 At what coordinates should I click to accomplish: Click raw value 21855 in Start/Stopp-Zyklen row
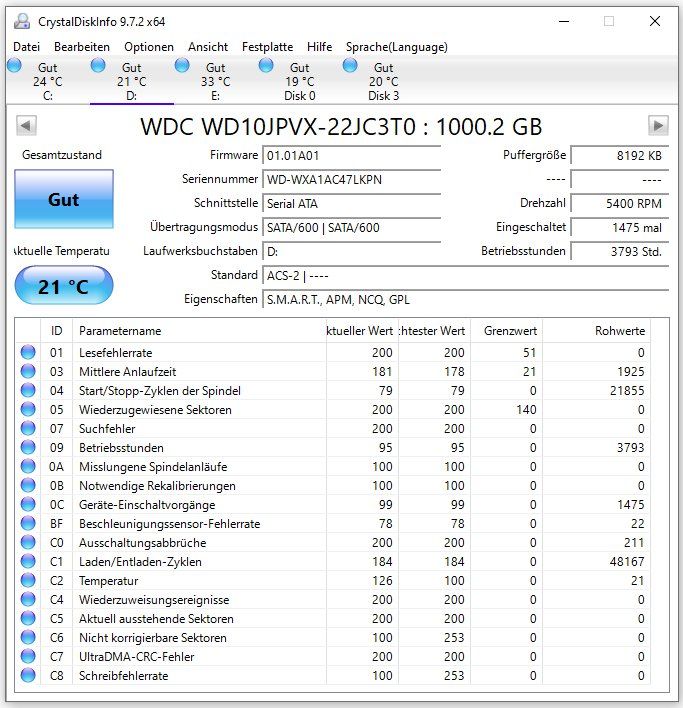[x=627, y=391]
